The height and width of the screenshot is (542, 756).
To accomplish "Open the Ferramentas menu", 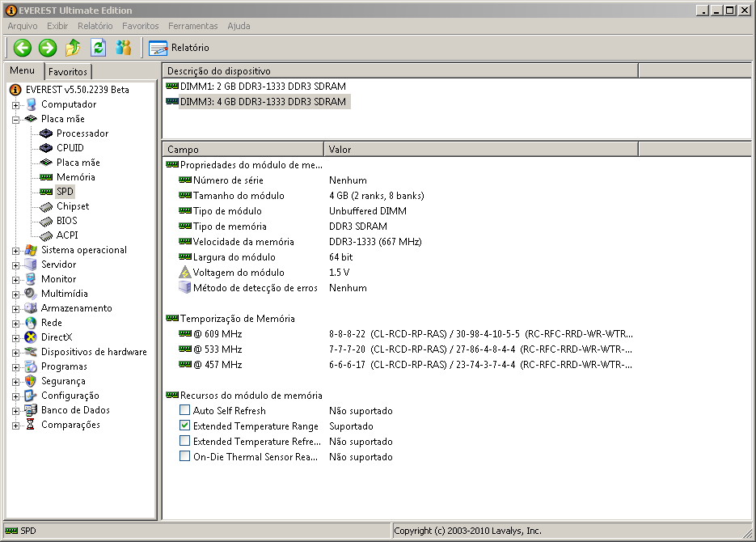I will (x=193, y=26).
